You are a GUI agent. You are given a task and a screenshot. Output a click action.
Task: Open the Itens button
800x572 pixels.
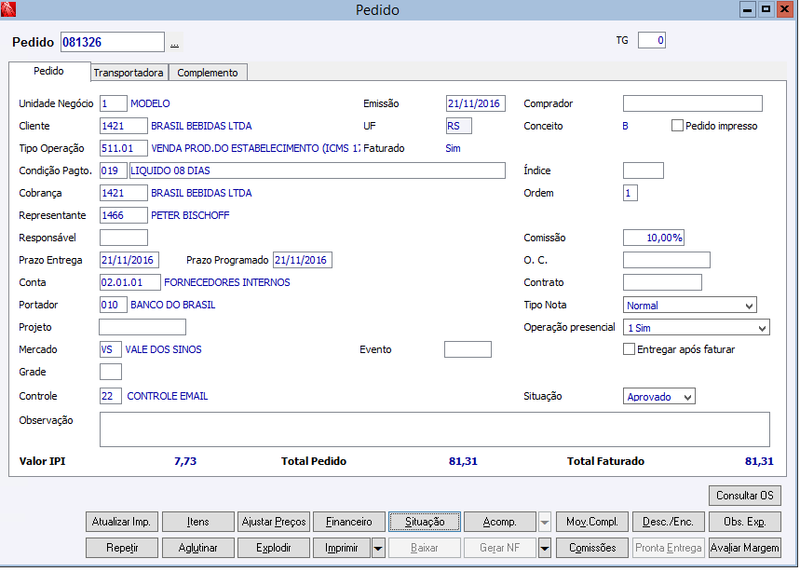[198, 522]
